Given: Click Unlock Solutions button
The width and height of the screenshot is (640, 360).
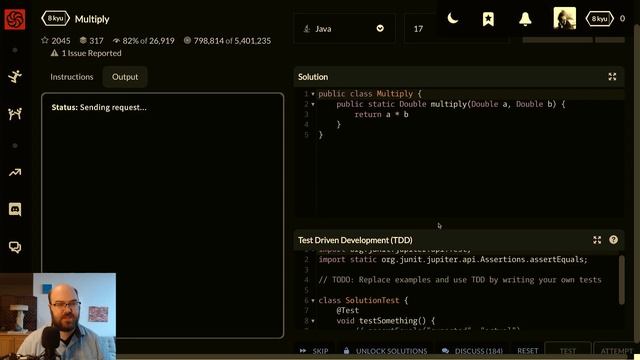Looking at the screenshot, I should 386,351.
